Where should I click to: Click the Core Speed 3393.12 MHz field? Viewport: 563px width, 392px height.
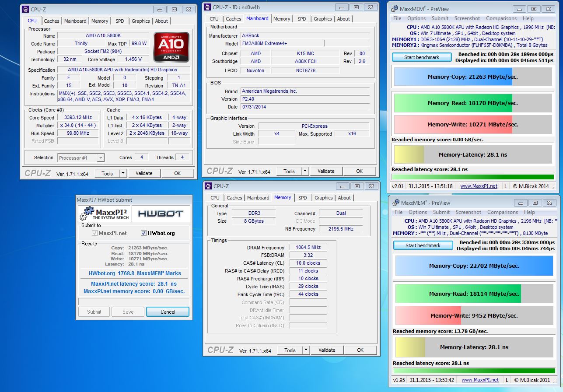coord(78,118)
